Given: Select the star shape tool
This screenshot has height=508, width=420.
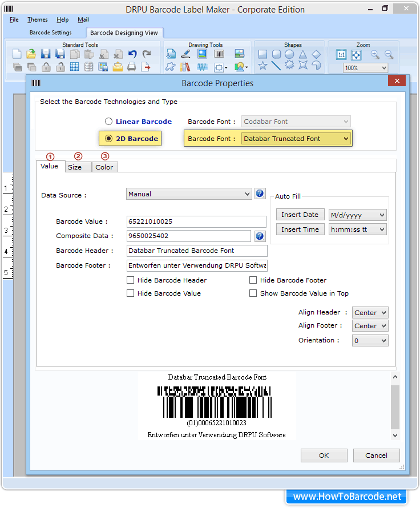Looking at the screenshot, I should click(262, 66).
